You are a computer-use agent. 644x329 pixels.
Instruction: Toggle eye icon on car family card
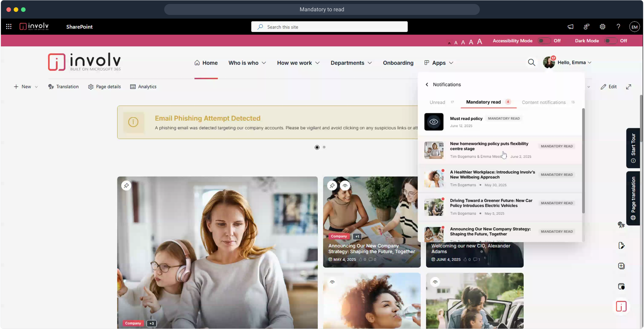435,282
